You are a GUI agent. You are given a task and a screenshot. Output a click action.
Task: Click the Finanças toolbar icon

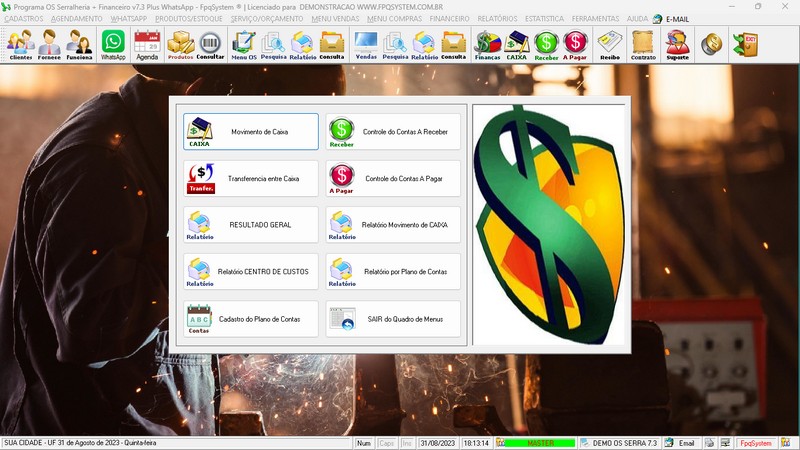[487, 45]
